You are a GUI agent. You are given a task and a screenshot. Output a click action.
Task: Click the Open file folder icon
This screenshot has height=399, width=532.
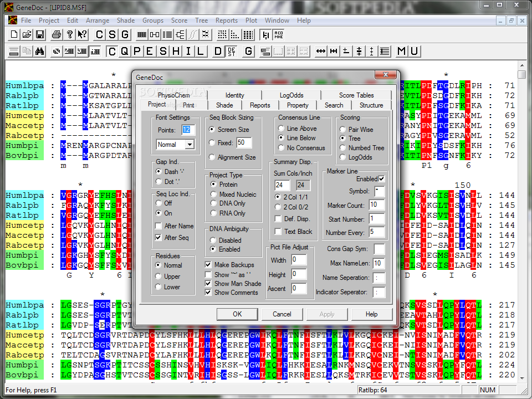pyautogui.click(x=27, y=34)
